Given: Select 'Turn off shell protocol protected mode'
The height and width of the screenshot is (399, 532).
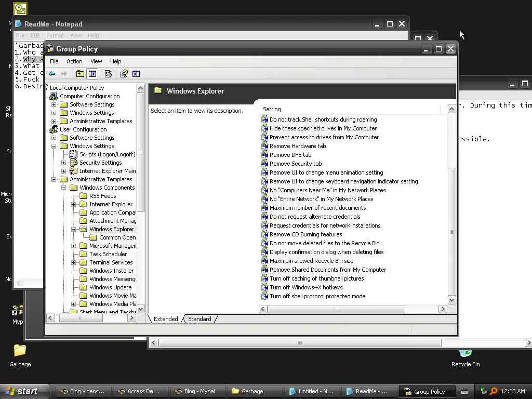Looking at the screenshot, I should (x=317, y=296).
